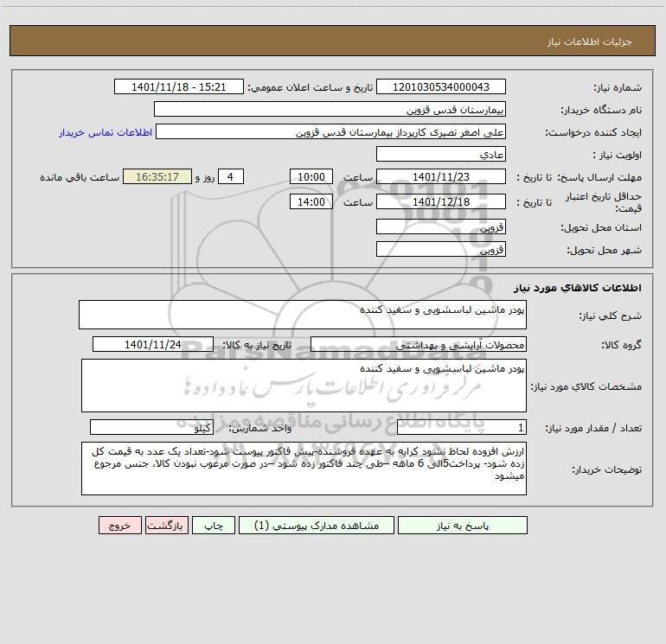The height and width of the screenshot is (644, 666).
Task: Click the label ساعت باقی مانده
Action: pos(80,177)
